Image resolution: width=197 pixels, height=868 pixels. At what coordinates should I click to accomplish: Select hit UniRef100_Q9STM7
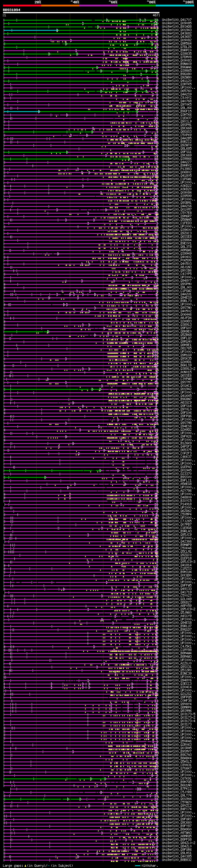pos(177,382)
